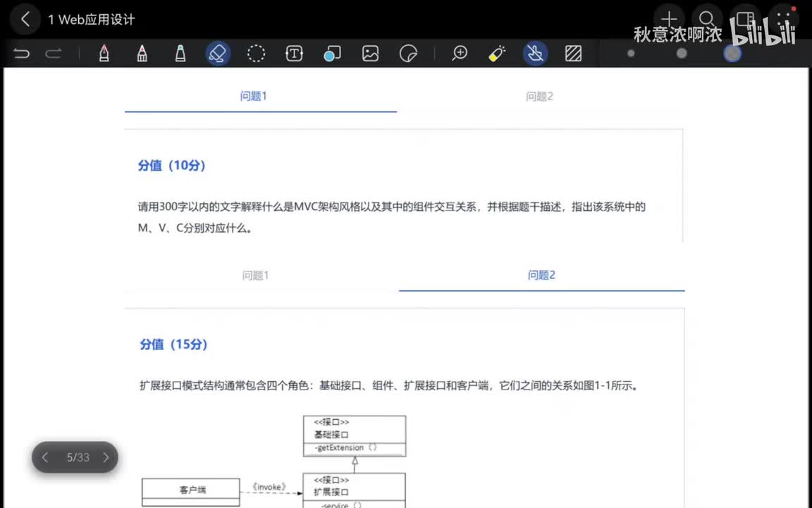
Task: Click the 基础接口 box in diagram
Action: point(355,436)
